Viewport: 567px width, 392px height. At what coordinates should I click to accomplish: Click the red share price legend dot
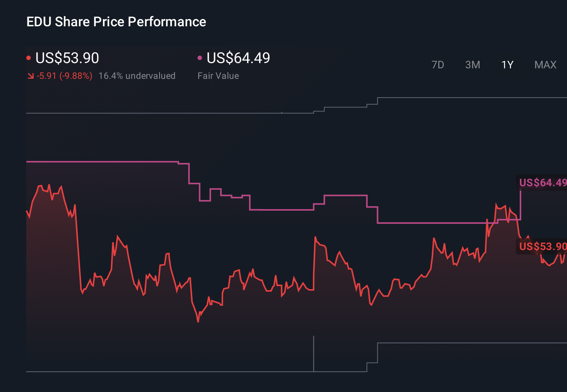29,57
